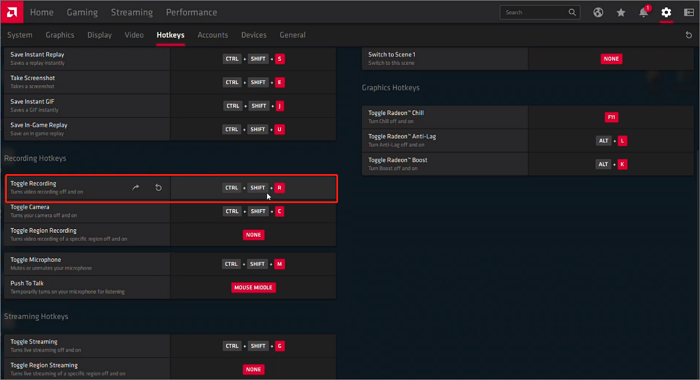Click NONE binding for Switch to Scene 1
Screen dimensions: 700x380
(611, 59)
